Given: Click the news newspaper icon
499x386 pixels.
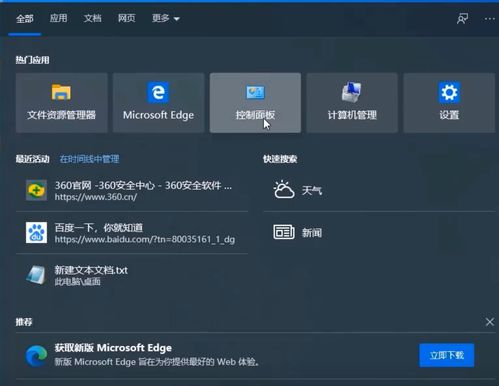Looking at the screenshot, I should (284, 232).
